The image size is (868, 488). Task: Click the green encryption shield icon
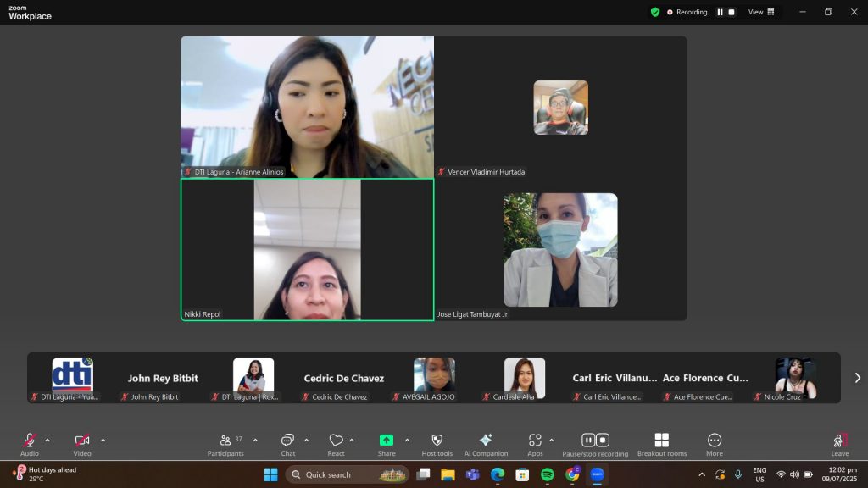tap(655, 12)
